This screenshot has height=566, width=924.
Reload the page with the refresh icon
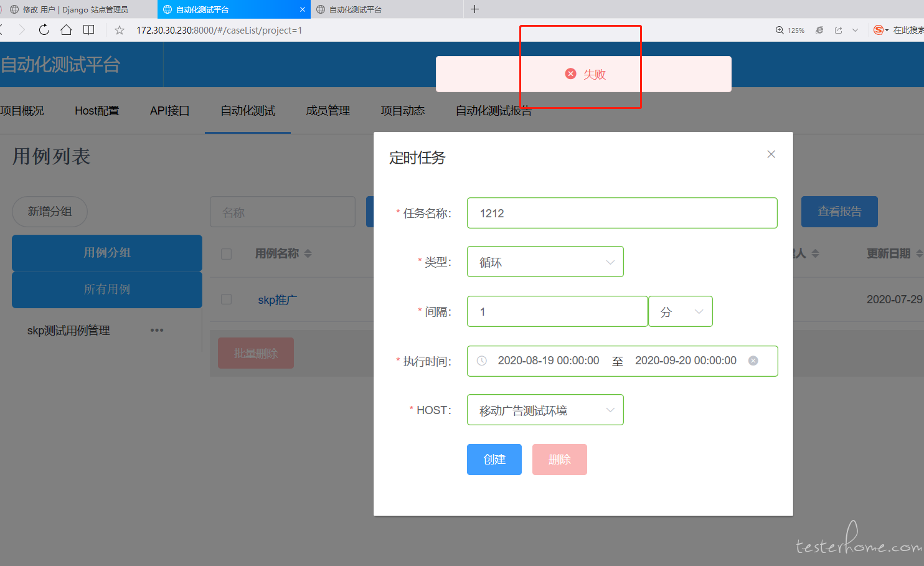pyautogui.click(x=44, y=30)
